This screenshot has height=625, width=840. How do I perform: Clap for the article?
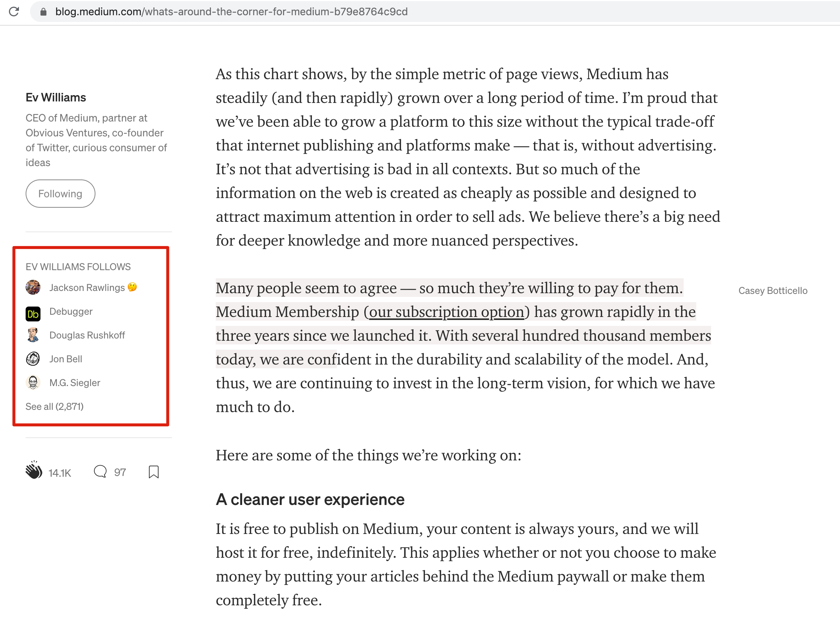pos(34,470)
